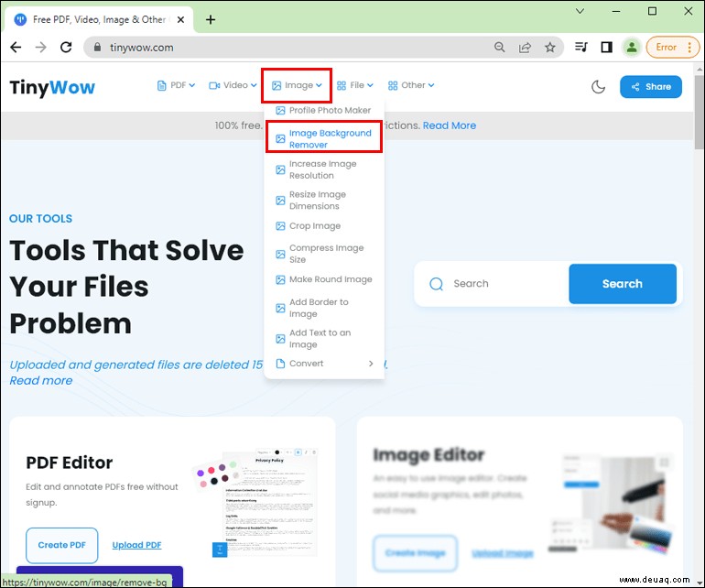The height and width of the screenshot is (588, 705).
Task: Open a new browser tab
Action: click(x=211, y=19)
